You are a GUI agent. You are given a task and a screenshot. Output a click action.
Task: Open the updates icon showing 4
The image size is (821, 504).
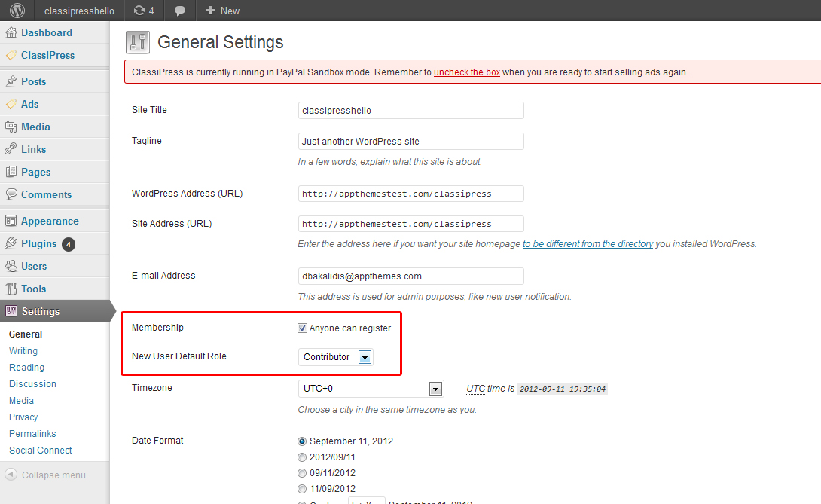coord(144,11)
